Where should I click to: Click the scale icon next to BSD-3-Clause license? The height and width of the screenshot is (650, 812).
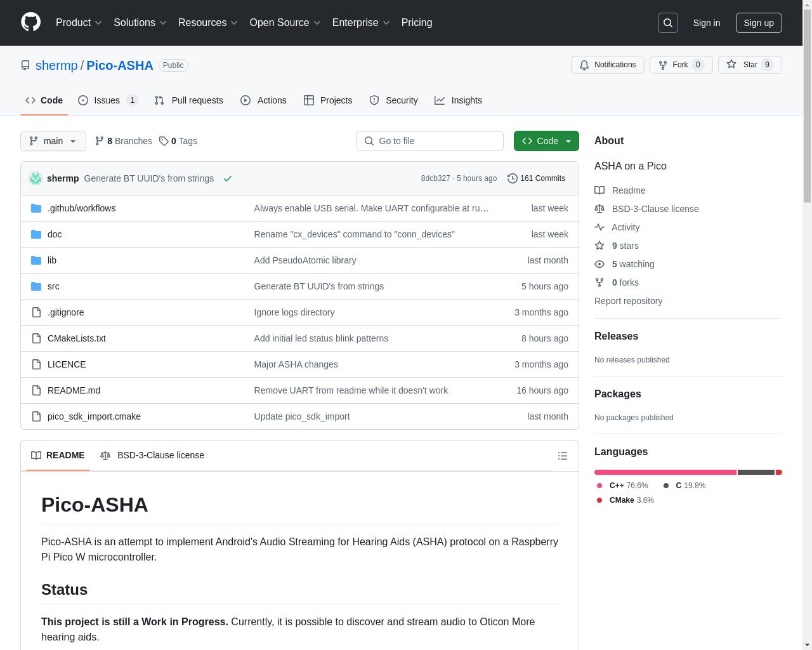coord(599,209)
